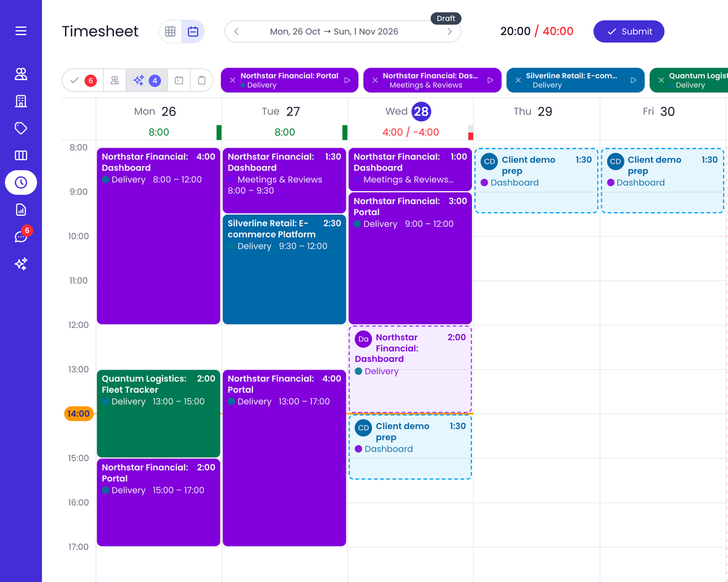Submit the timesheet

[x=629, y=32]
